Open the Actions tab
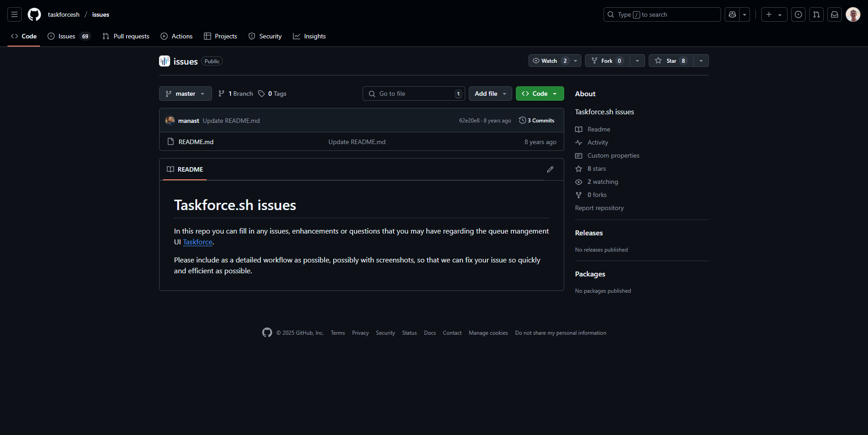Screen dimensions: 868x435 coord(177,36)
